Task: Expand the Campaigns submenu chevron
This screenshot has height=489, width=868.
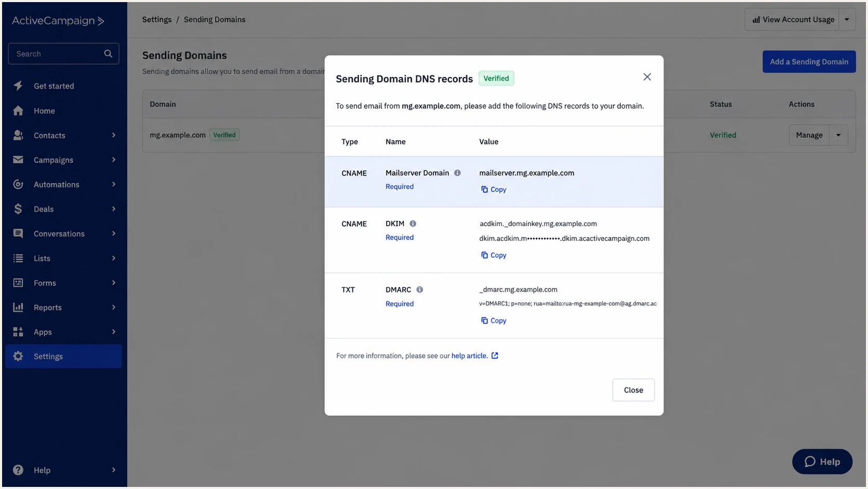Action: (114, 160)
